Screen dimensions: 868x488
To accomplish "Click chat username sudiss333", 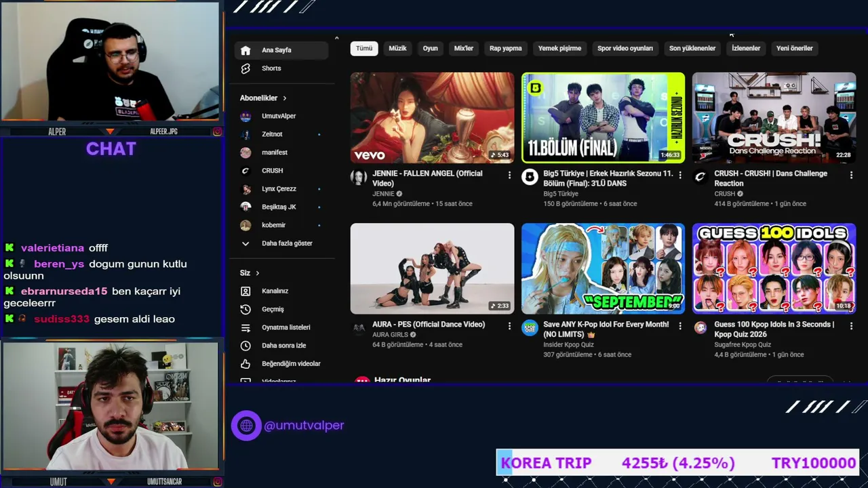I will pyautogui.click(x=61, y=319).
